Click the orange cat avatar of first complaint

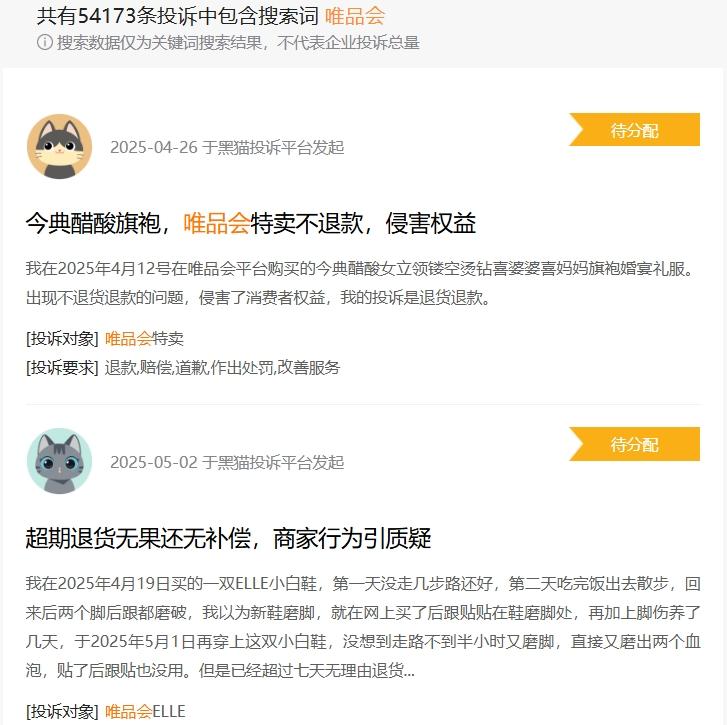59,146
